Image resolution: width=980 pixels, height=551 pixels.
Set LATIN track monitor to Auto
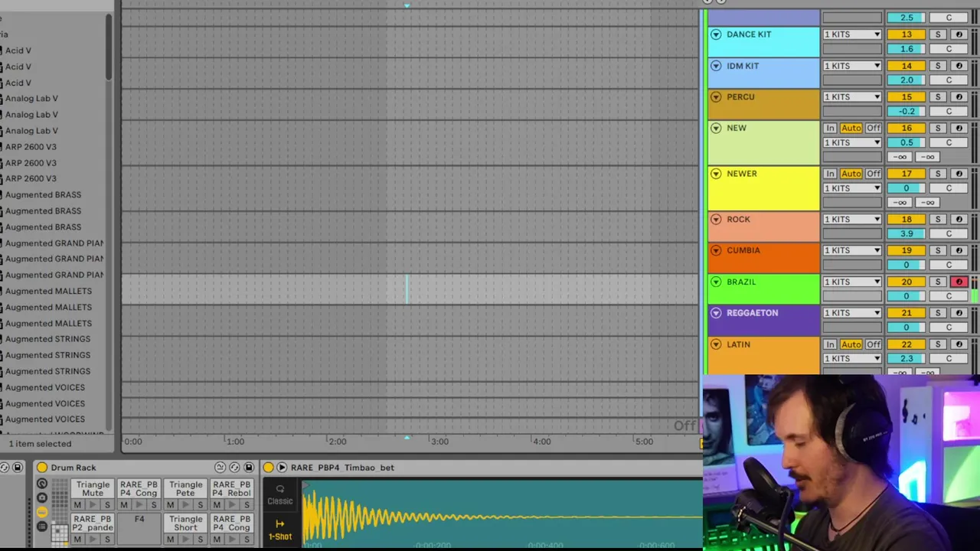pyautogui.click(x=851, y=344)
